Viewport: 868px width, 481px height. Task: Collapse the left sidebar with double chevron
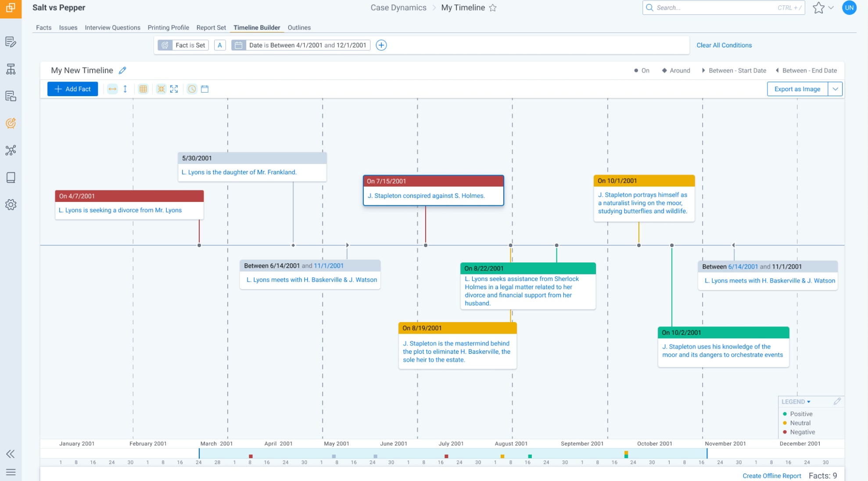tap(11, 454)
